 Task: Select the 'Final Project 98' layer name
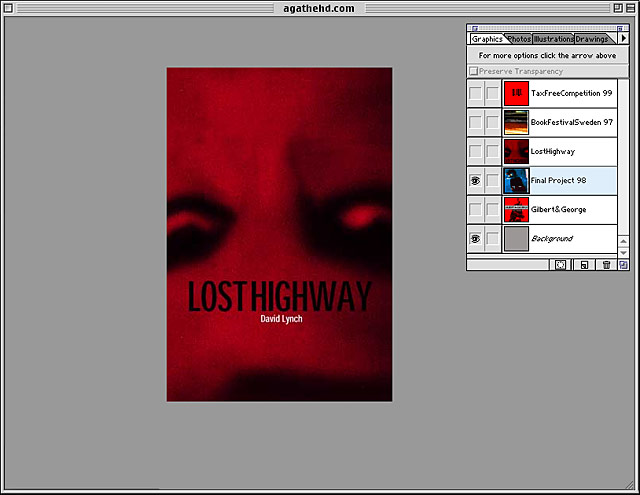558,180
